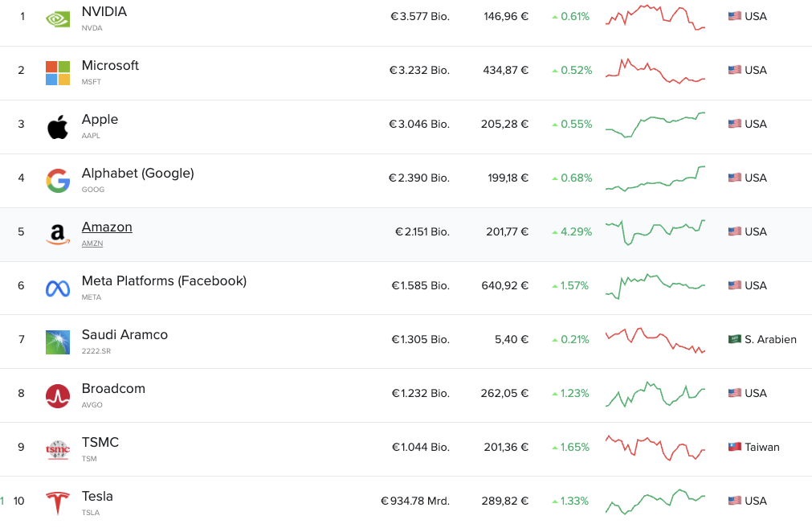Screen dimensions: 812x528
Task: Click the Google G logo
Action: 58,181
